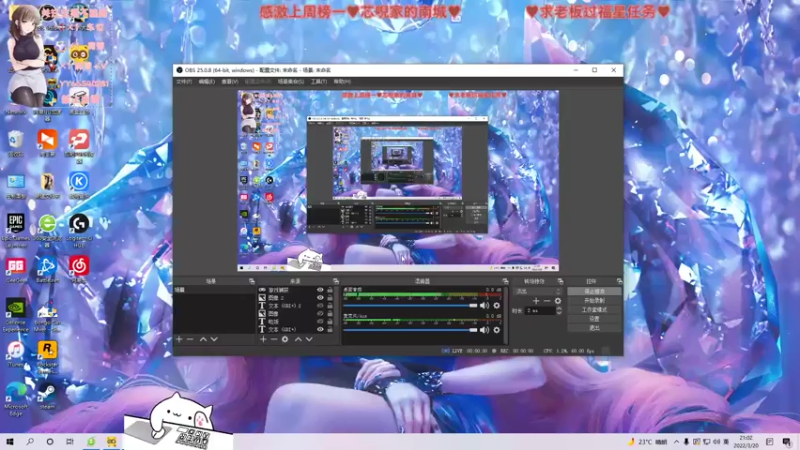
Task: Open transition properties gear in 转场特效 panel
Action: pos(558,301)
